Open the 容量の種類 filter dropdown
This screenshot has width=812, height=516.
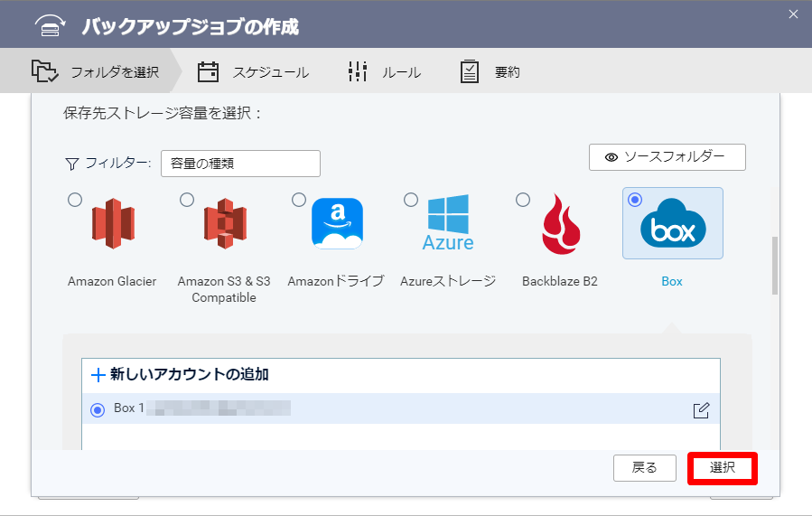[x=241, y=164]
